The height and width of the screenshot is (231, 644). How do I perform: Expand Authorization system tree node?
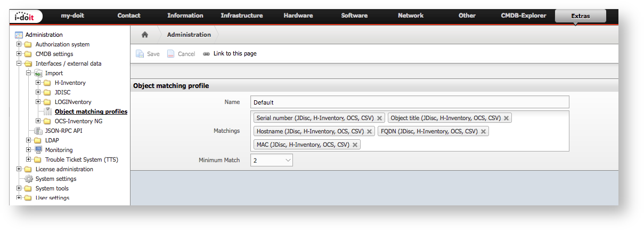point(19,44)
